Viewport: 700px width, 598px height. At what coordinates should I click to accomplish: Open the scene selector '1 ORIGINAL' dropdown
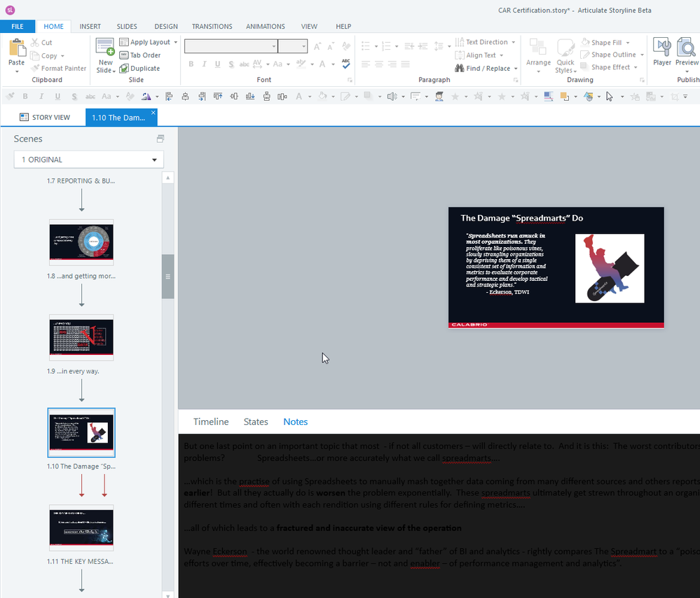click(x=89, y=160)
